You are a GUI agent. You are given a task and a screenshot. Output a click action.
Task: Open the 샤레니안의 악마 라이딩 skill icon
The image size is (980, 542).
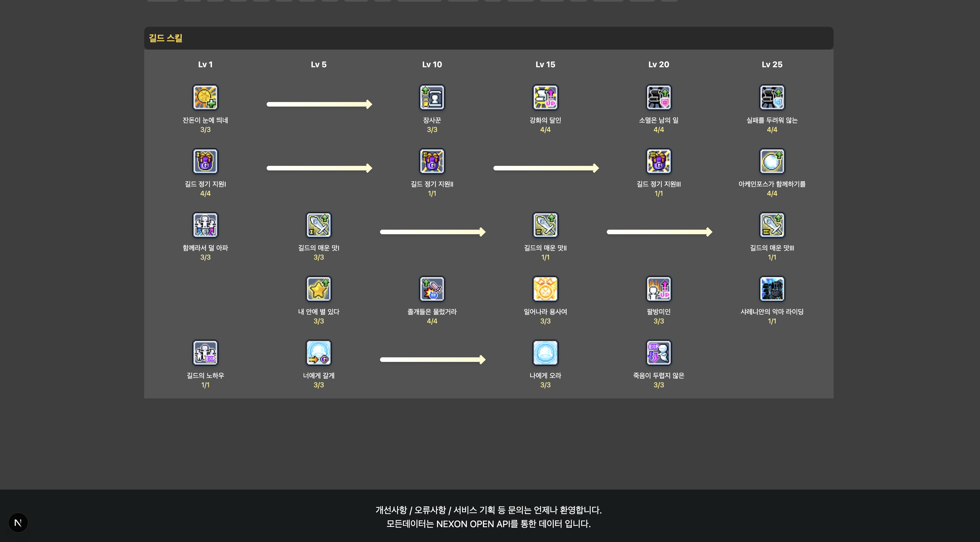(772, 289)
